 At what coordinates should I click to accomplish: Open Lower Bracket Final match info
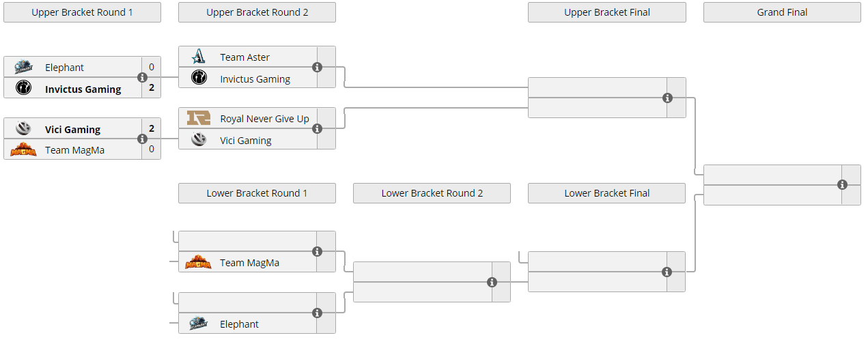[667, 272]
